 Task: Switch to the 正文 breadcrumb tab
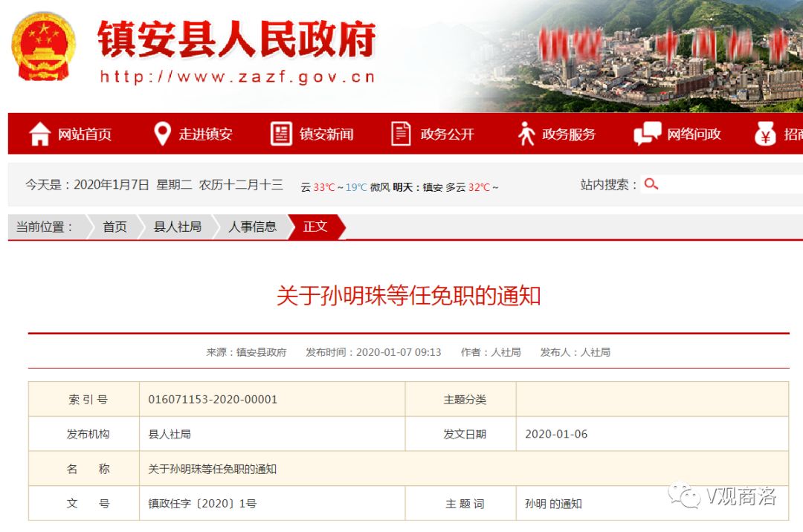[315, 227]
